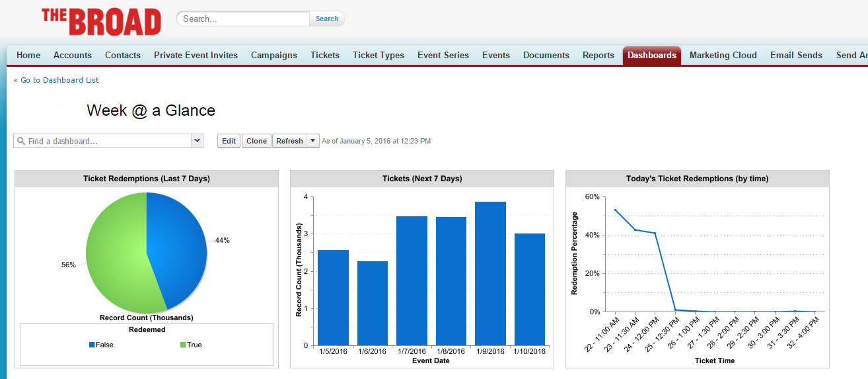868x379 pixels.
Task: Open the Home tab
Action: (x=28, y=56)
